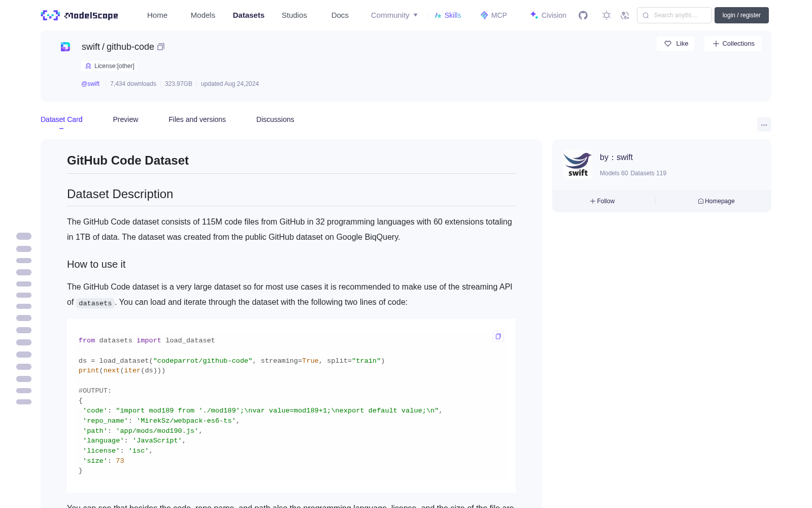Click inline 'datasets' code word
Screen dimensions: 812x508
tap(95, 303)
